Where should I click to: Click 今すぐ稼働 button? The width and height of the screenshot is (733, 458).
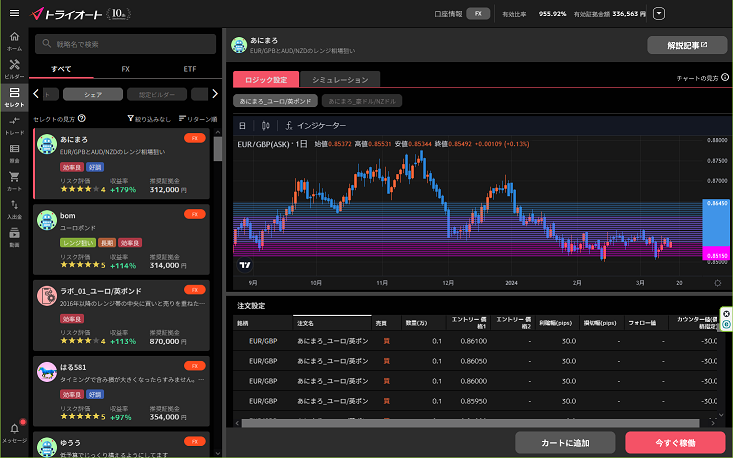pos(675,443)
